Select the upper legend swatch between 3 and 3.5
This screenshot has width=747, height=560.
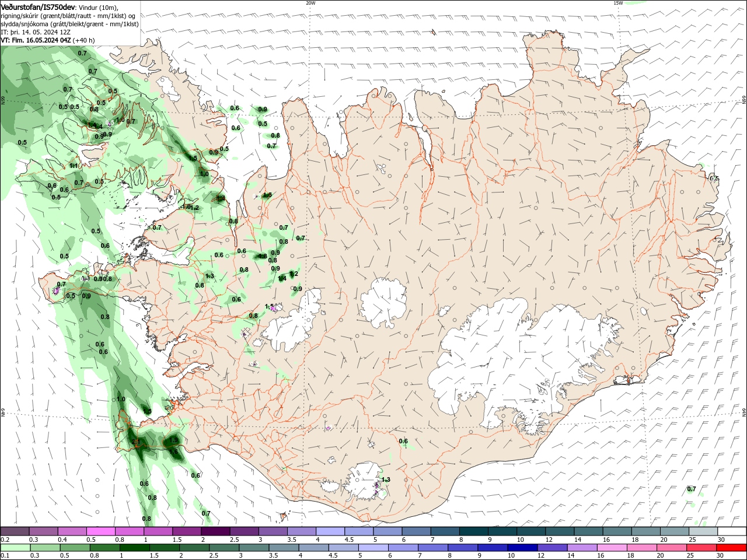tap(273, 531)
